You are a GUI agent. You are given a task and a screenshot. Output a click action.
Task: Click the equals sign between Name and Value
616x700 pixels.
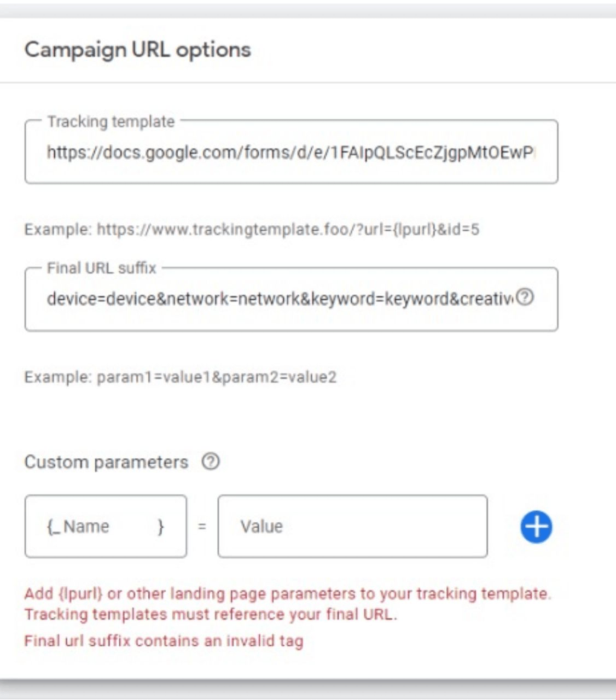tap(202, 527)
